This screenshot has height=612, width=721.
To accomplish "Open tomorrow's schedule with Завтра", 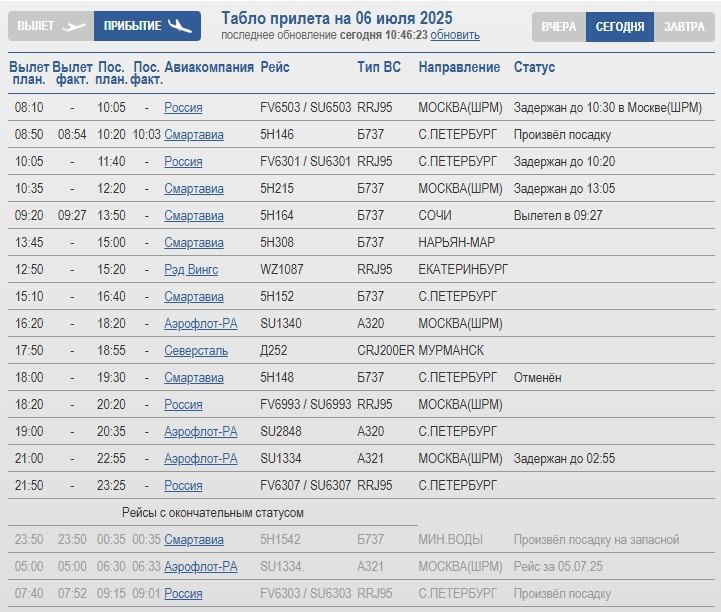I will pos(684,27).
